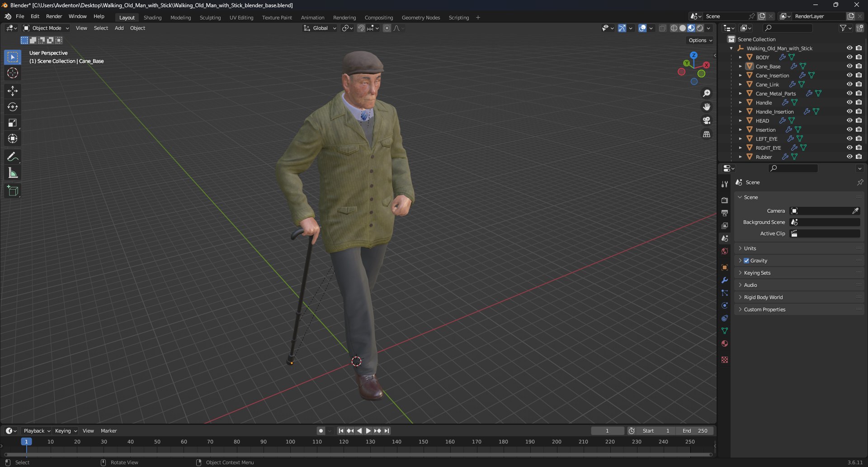The height and width of the screenshot is (467, 868).
Task: Select the Measure tool
Action: pyautogui.click(x=13, y=173)
